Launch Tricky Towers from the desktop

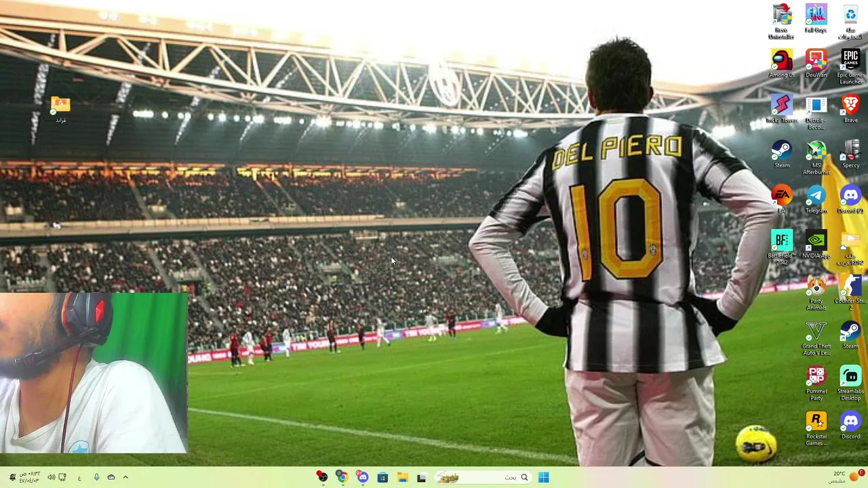(782, 109)
